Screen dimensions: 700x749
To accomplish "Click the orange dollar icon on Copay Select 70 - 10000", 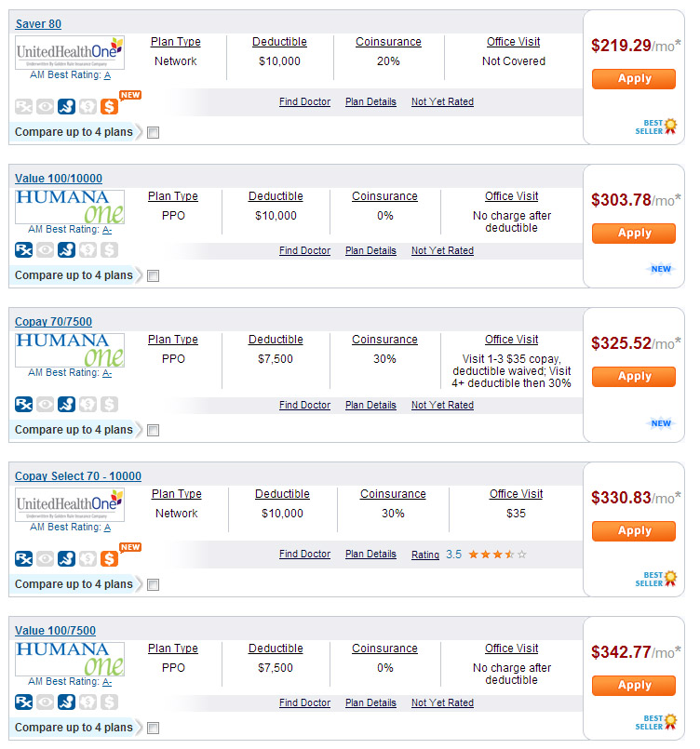I will pyautogui.click(x=109, y=558).
